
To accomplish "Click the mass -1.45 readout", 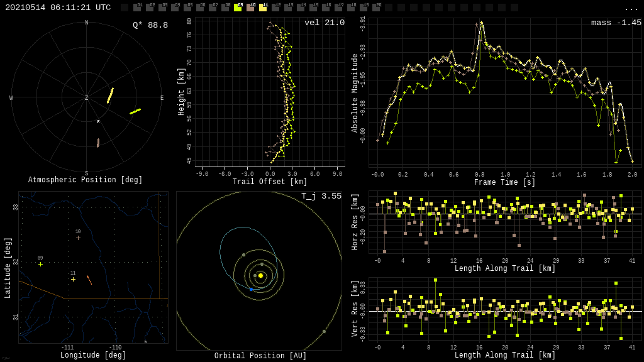I will 616,23.
